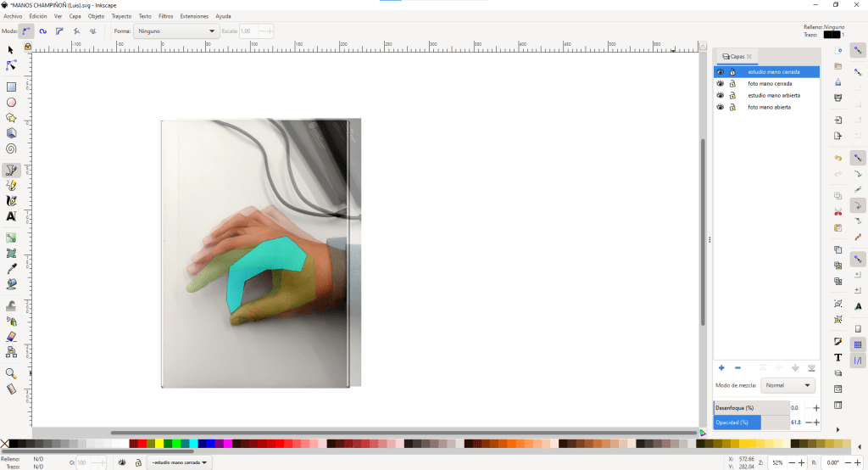Select the arrow Selector tool
868x470 pixels.
pos(12,50)
